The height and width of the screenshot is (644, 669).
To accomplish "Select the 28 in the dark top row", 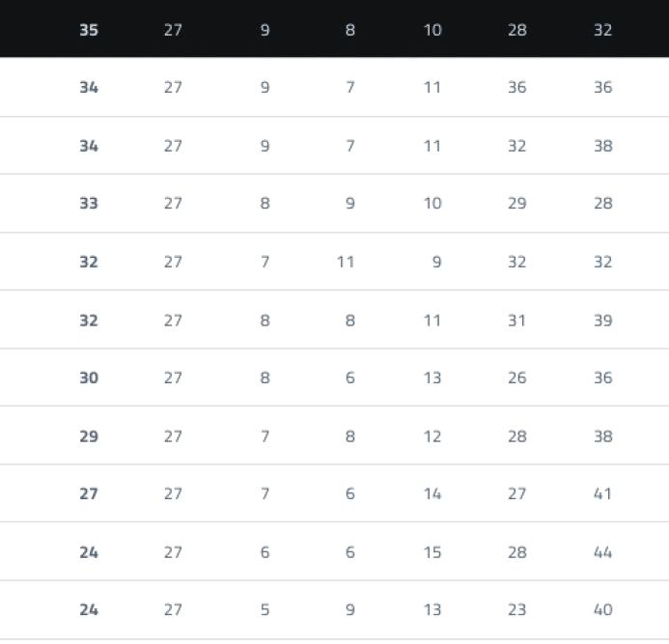I will [517, 30].
